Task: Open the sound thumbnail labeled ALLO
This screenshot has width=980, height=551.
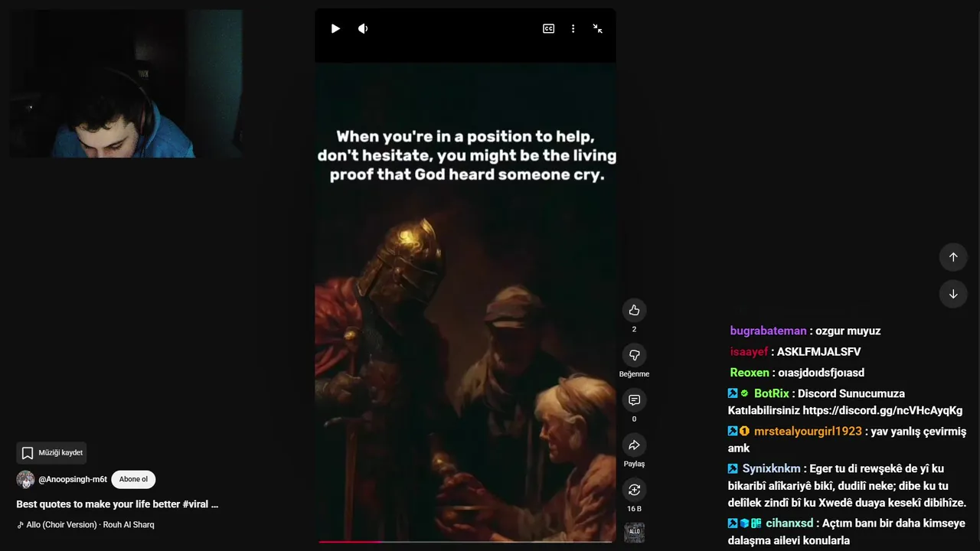Action: point(634,533)
